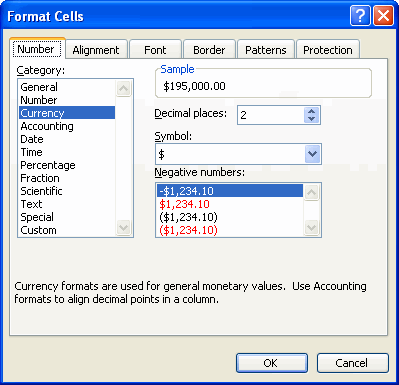Decrease decimal places with down spinner
This screenshot has width=399, height=385.
[312, 119]
